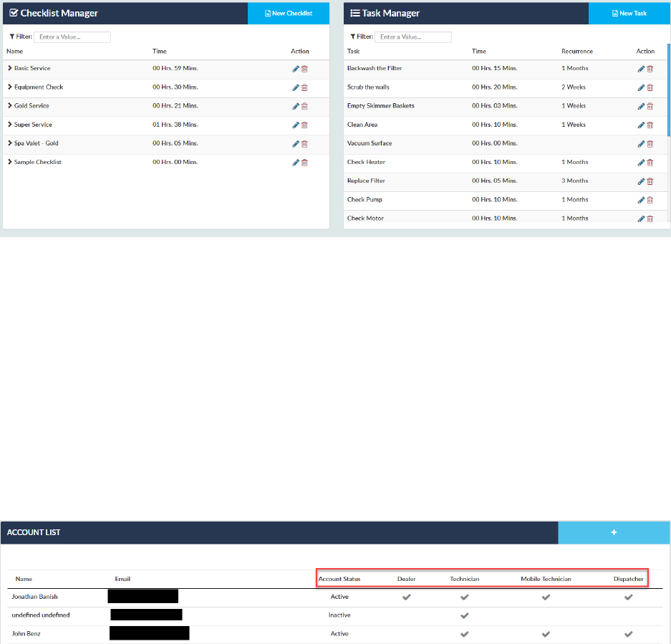671x644 pixels.
Task: Toggle Dispatcher checkmark for John Benz
Action: [x=628, y=634]
